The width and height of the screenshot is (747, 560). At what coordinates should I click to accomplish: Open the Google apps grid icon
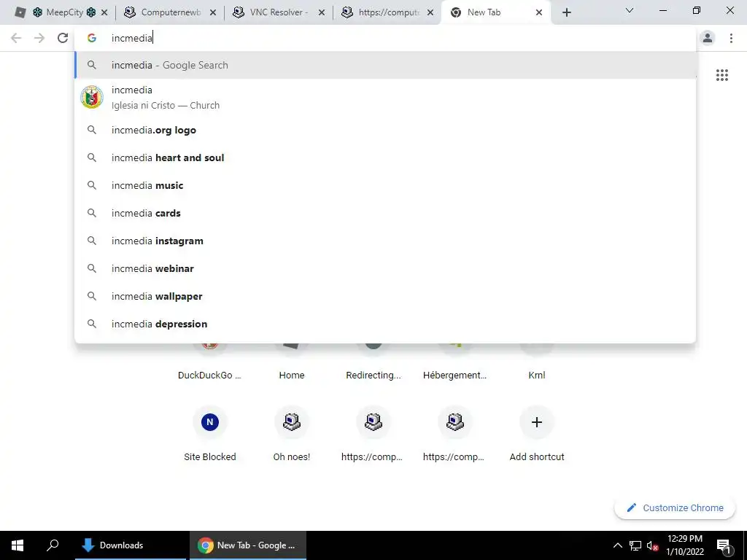[x=721, y=75]
